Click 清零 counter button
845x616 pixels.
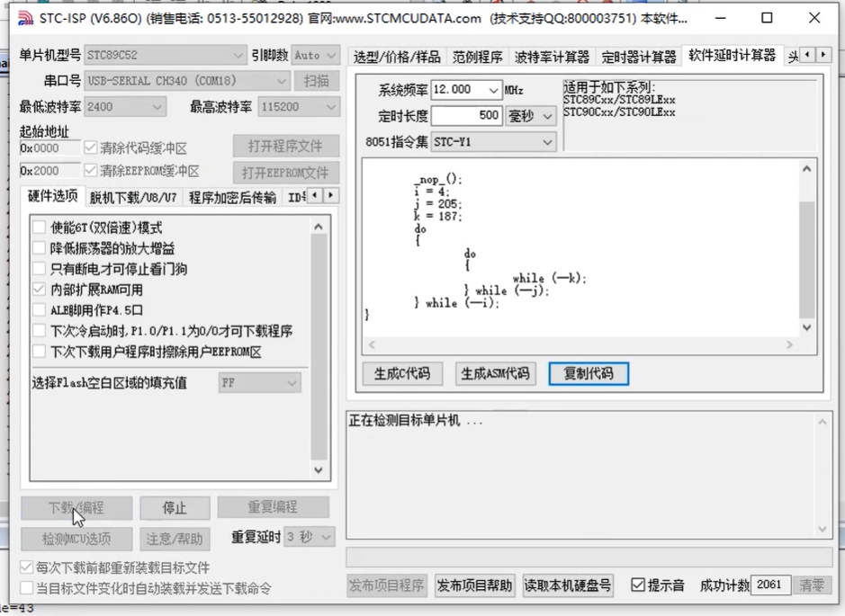812,585
